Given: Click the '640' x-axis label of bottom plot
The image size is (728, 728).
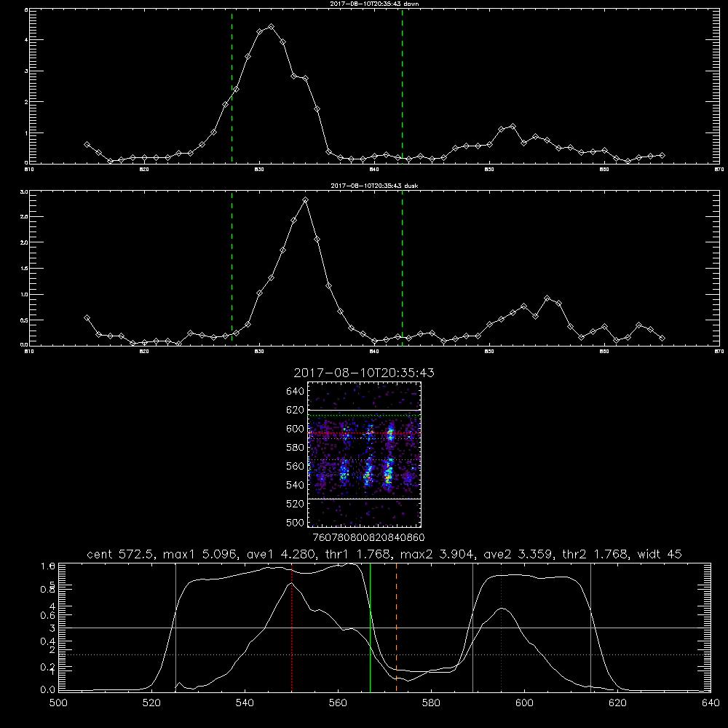Looking at the screenshot, I should pos(711,703).
